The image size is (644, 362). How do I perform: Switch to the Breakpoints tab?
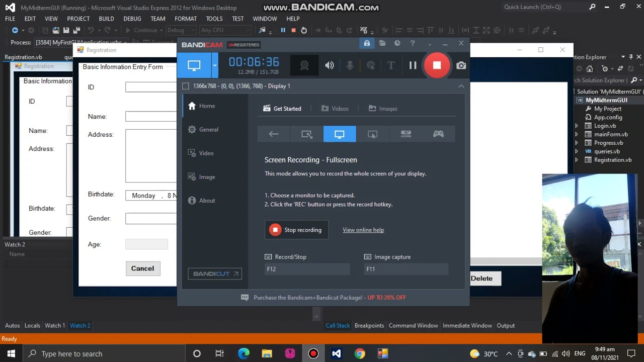[369, 325]
